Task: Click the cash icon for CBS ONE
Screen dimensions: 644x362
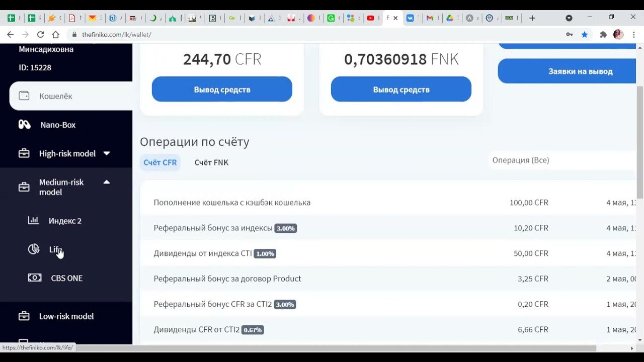Action: (34, 278)
